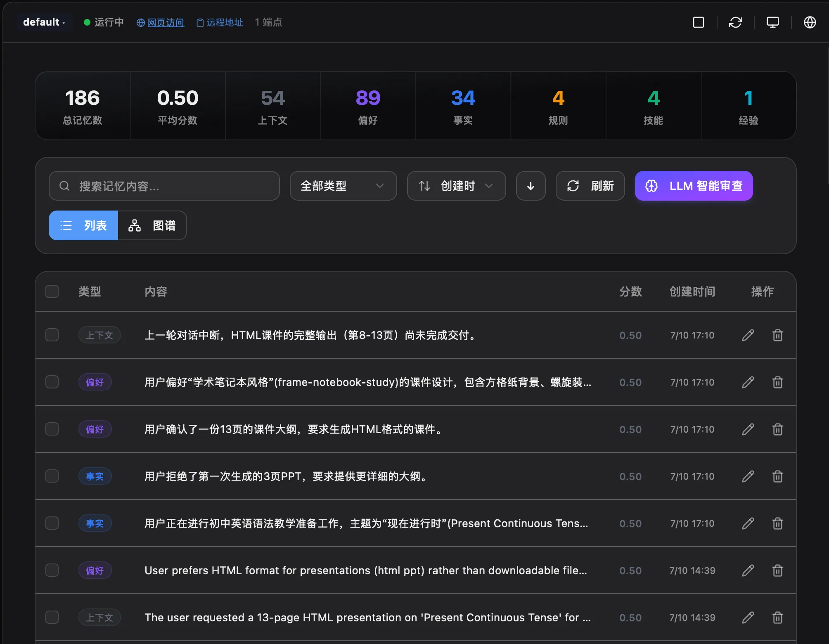Check the '用户拒绝了第一次生成' row checkbox
829x644 pixels.
(x=52, y=476)
